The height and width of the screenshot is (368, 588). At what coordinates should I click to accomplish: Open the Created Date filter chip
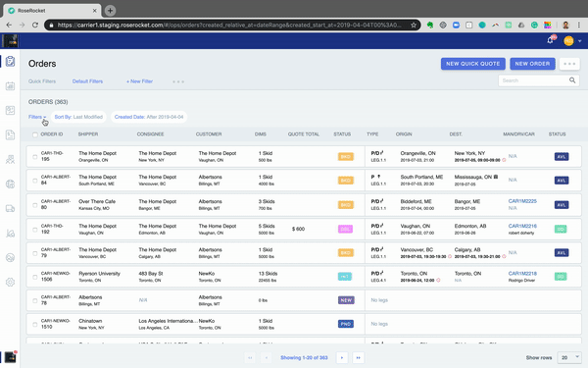click(149, 117)
